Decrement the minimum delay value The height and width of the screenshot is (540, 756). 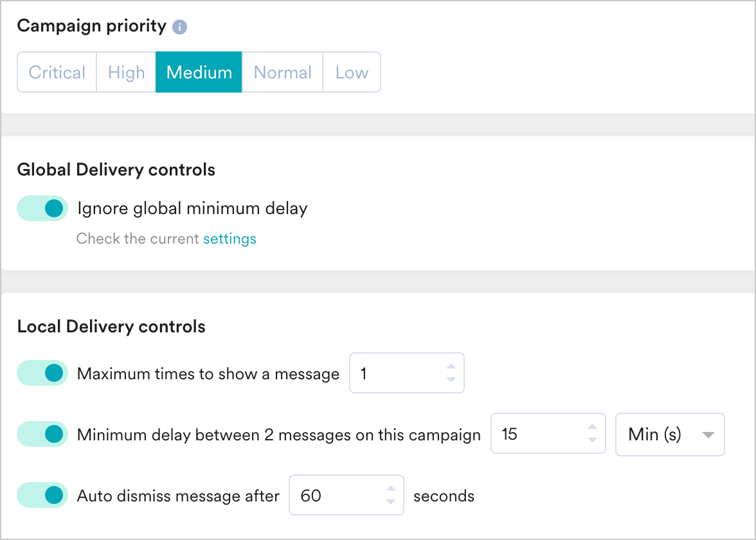593,440
